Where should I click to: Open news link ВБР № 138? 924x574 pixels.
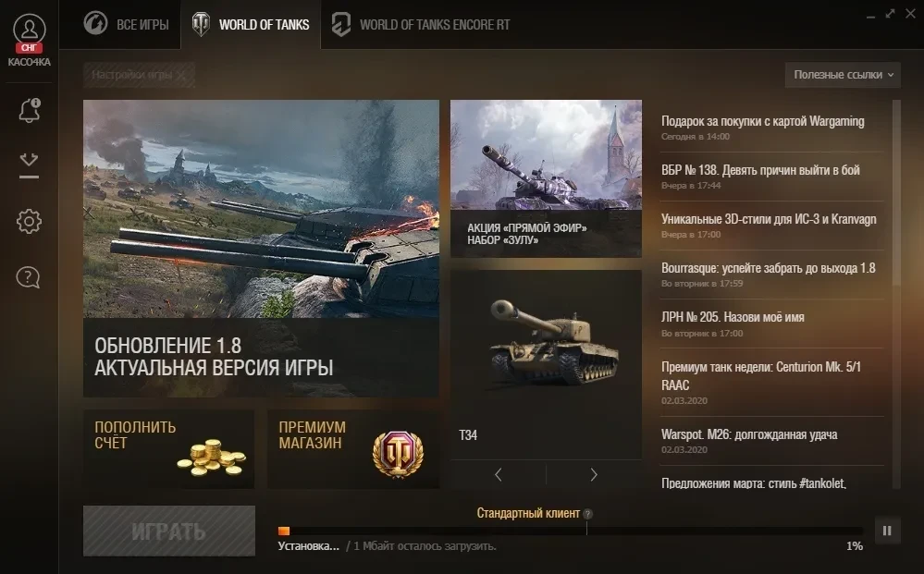pyautogui.click(x=760, y=170)
